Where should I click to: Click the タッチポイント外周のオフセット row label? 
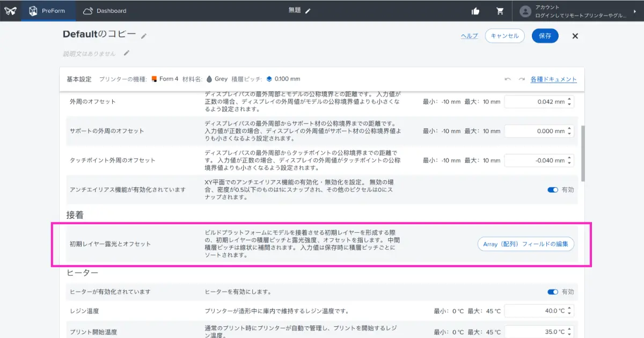tap(113, 160)
